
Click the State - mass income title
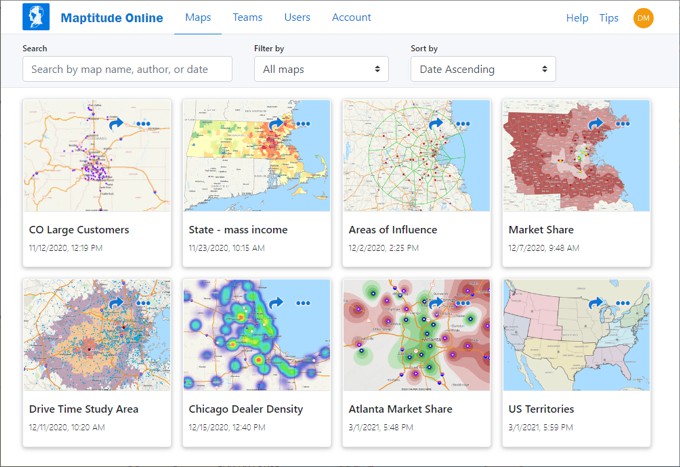click(238, 230)
